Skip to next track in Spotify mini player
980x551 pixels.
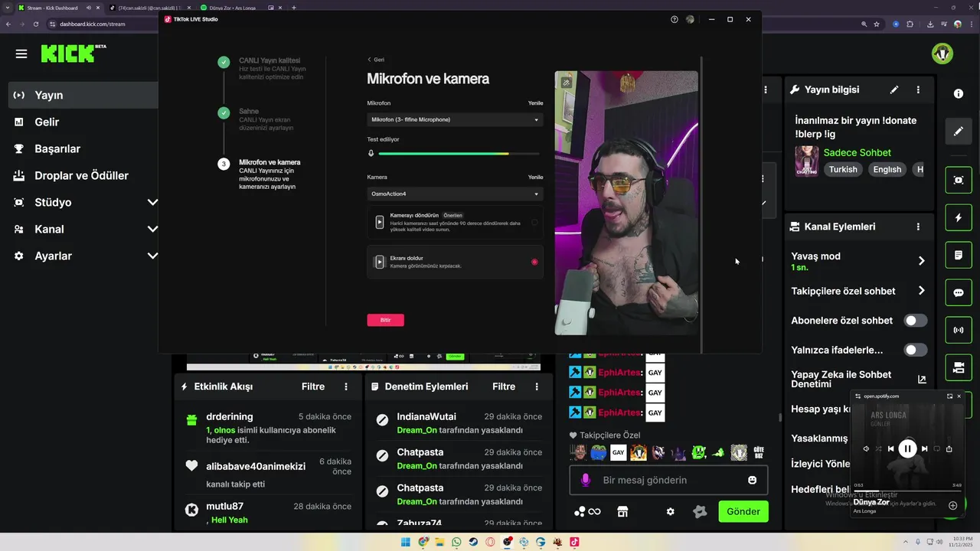click(x=925, y=448)
